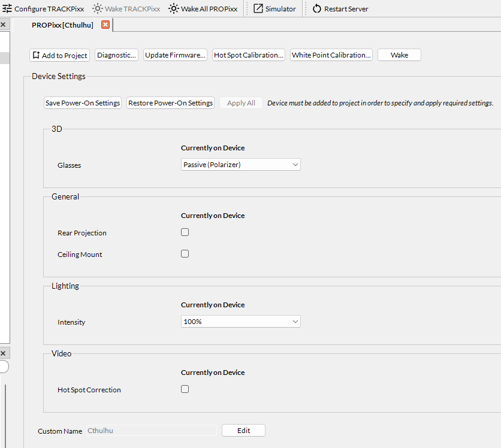Enable Hot Spot Correction checkbox
This screenshot has height=448, width=501.
185,389
